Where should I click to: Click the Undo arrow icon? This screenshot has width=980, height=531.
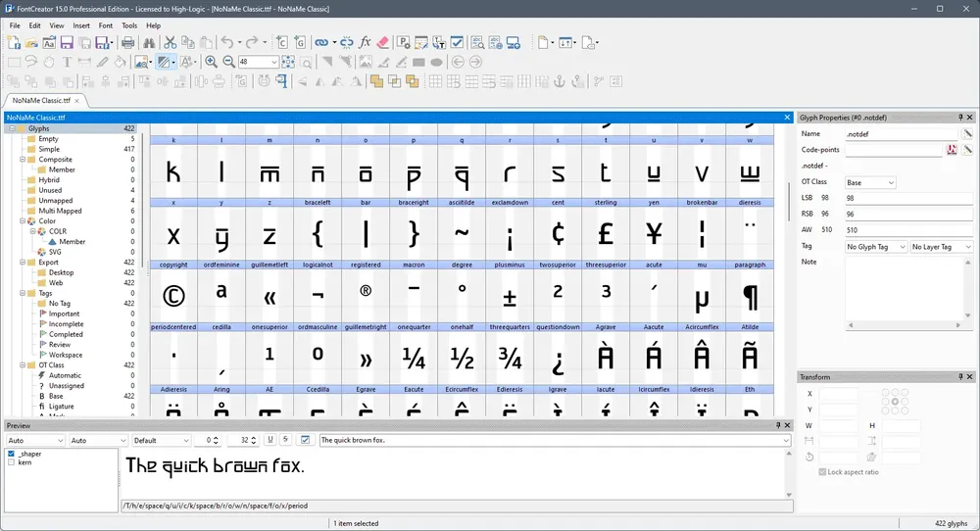click(227, 42)
